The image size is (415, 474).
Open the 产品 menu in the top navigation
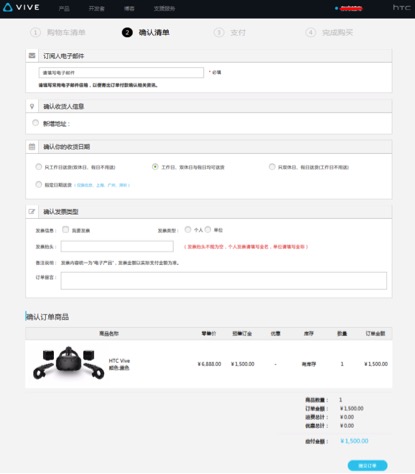pos(64,8)
